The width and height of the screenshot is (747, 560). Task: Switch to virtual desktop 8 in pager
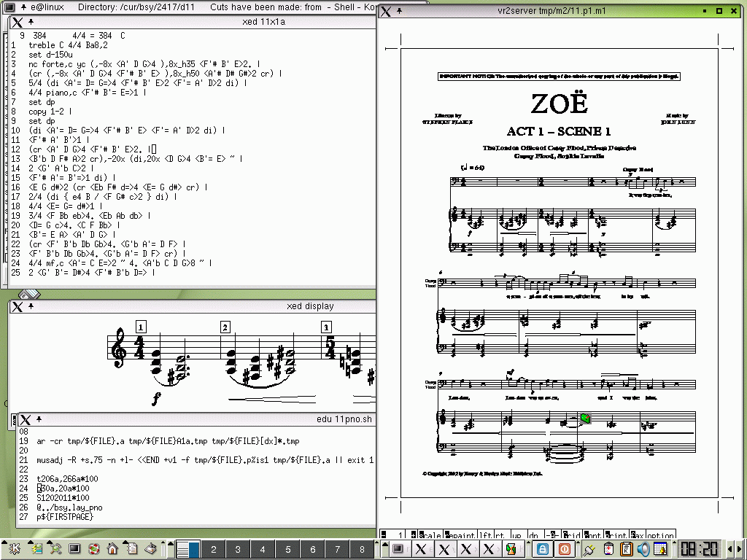362,550
